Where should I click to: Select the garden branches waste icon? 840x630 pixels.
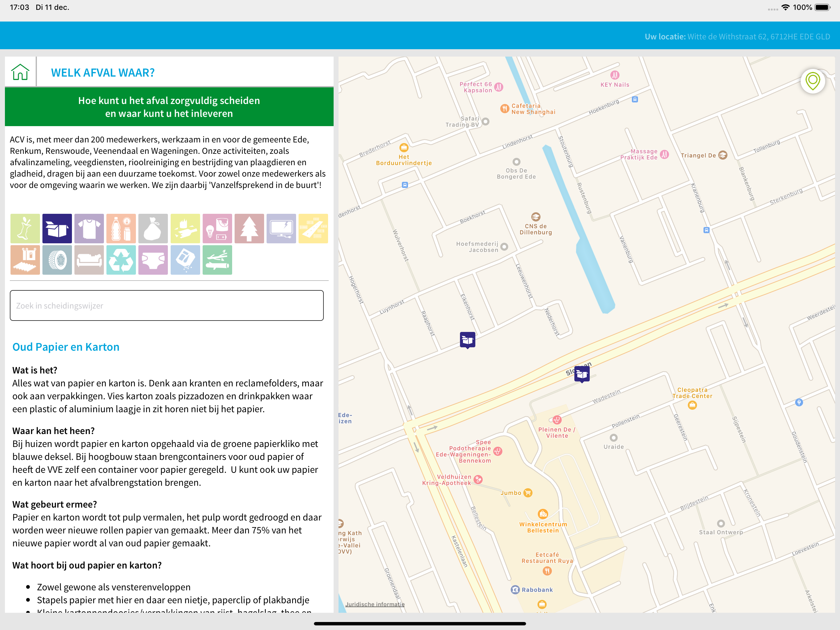[x=217, y=260]
